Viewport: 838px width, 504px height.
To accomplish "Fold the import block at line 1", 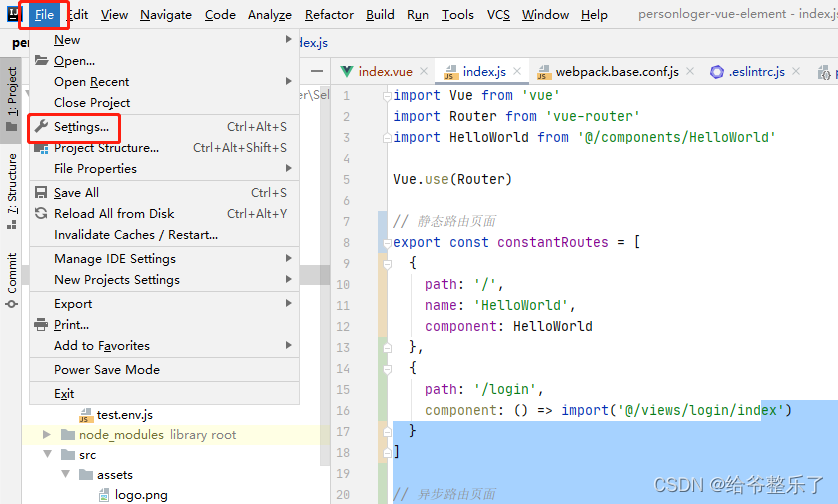I will point(387,96).
